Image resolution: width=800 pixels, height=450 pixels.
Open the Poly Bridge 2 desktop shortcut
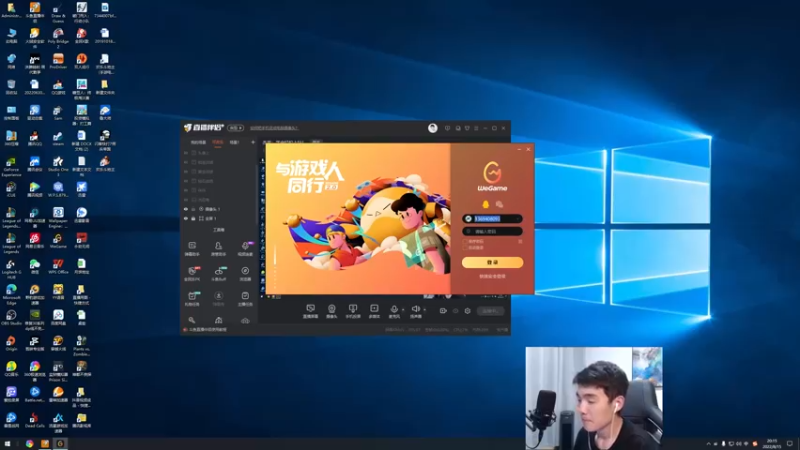tap(58, 37)
